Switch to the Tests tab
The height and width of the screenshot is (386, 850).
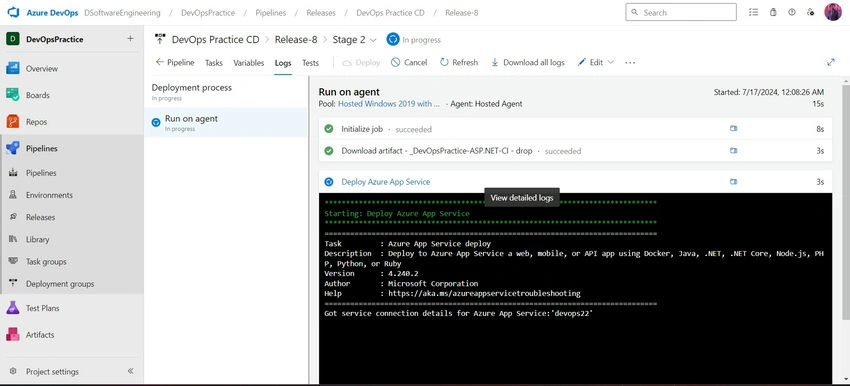(310, 63)
